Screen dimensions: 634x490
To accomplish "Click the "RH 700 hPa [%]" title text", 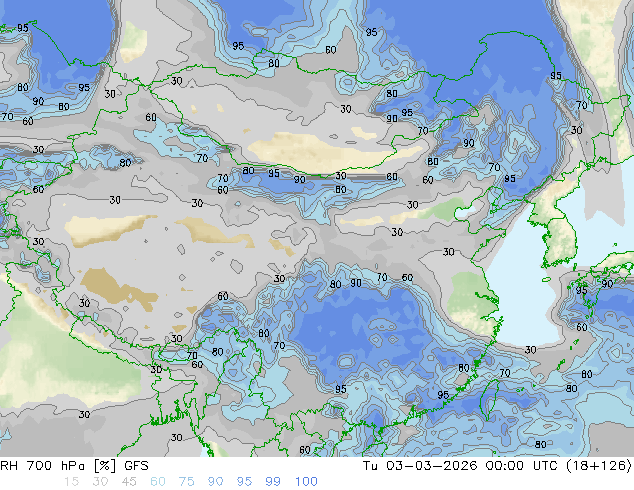I will coord(59,466).
